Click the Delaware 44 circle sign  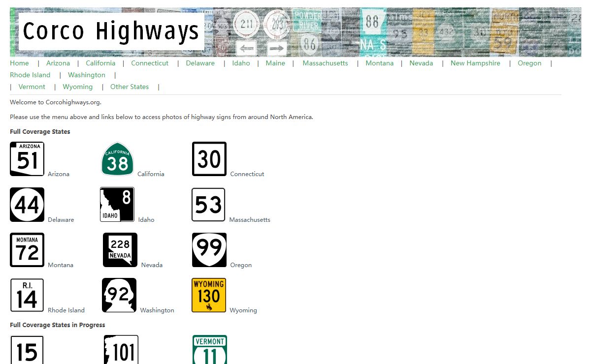click(x=27, y=205)
